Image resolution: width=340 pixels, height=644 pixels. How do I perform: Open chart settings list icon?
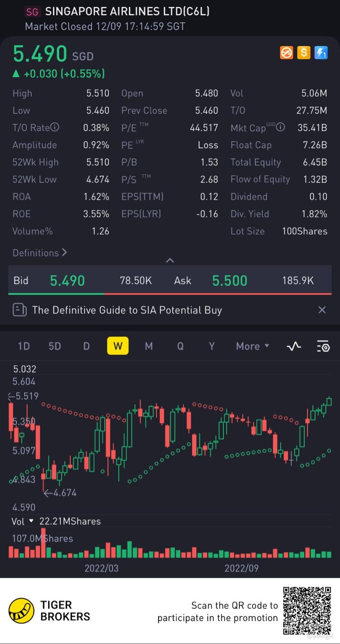tap(323, 346)
